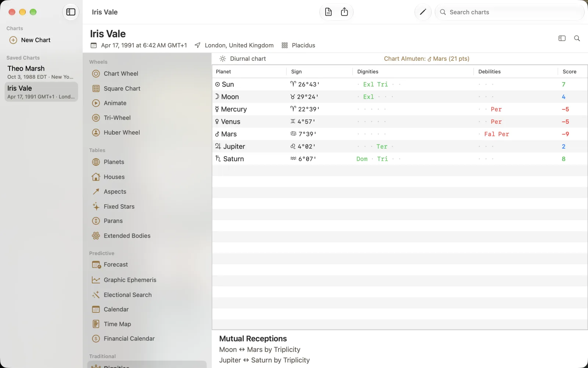Screen dimensions: 588x368
Task: Click the Dignities column header
Action: pos(413,71)
